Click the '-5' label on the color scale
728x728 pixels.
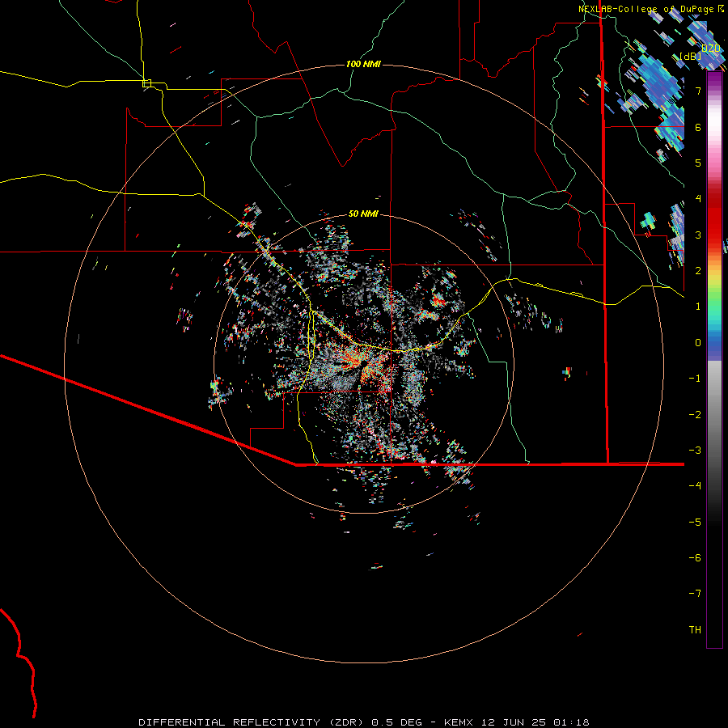pyautogui.click(x=695, y=523)
